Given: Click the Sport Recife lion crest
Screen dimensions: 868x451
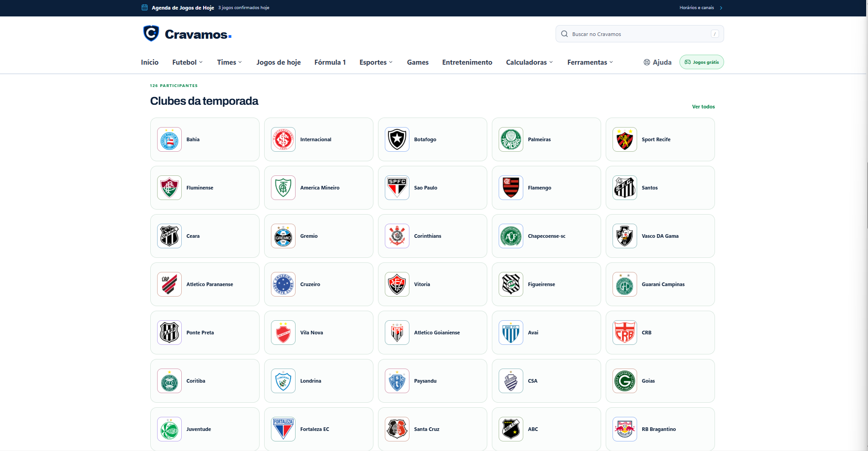Looking at the screenshot, I should (x=625, y=139).
